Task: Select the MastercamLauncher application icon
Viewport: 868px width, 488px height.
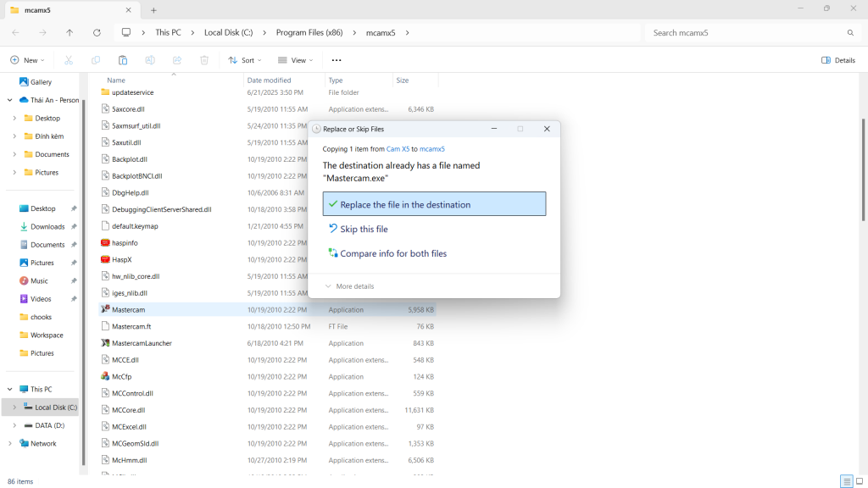Action: 105,343
